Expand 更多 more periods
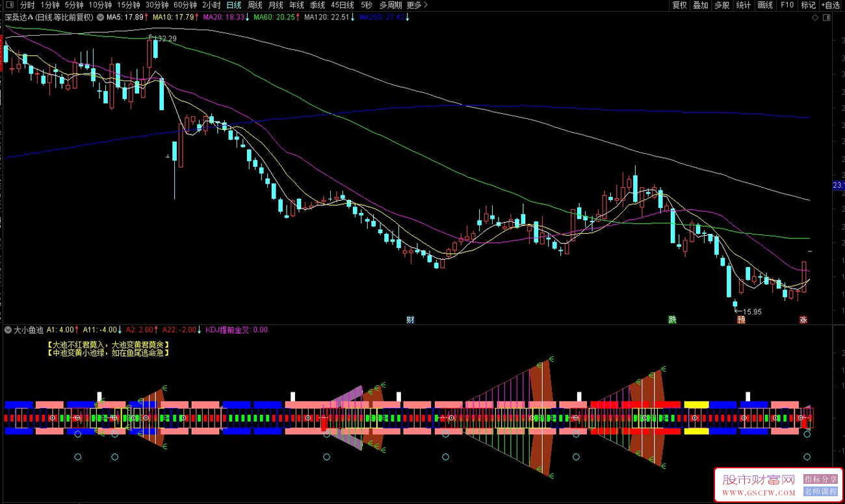Screen dimensions: 845x504 (417, 5)
